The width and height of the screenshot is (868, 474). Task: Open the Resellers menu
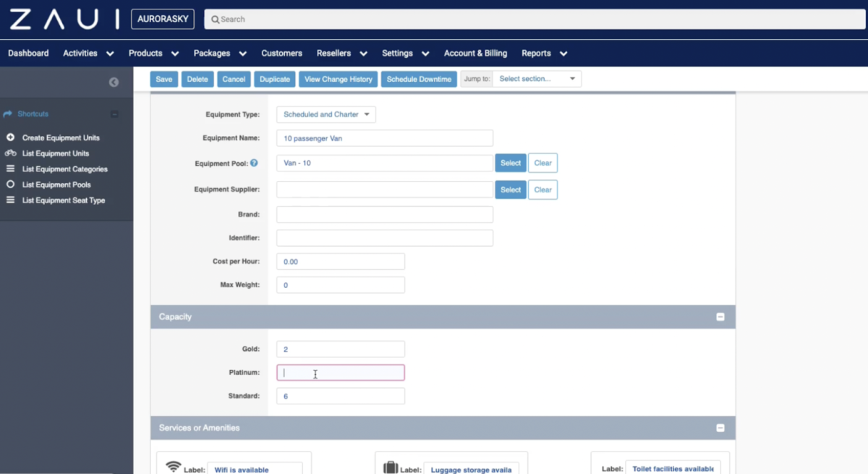(342, 54)
